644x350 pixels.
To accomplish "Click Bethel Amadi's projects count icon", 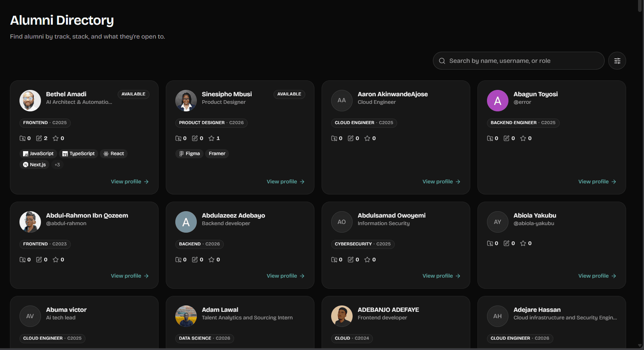I will coord(23,138).
